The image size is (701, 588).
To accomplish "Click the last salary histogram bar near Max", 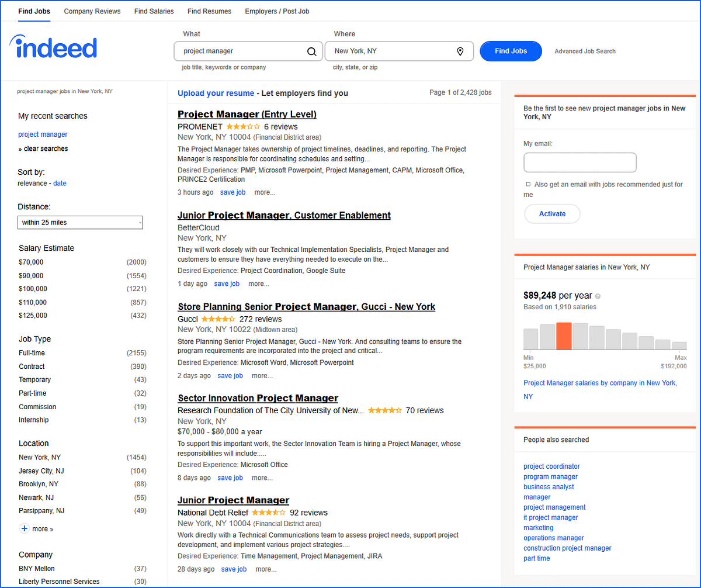I will [x=679, y=345].
